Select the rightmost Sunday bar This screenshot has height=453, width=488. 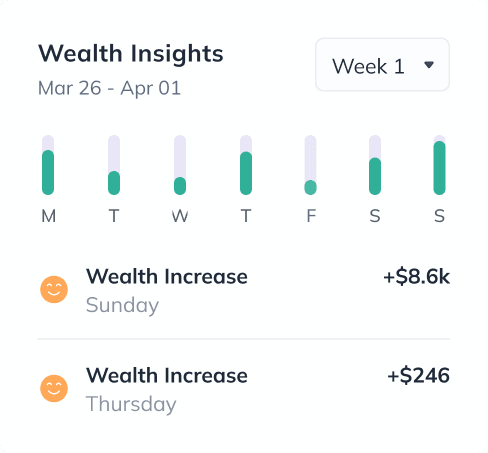tap(439, 165)
